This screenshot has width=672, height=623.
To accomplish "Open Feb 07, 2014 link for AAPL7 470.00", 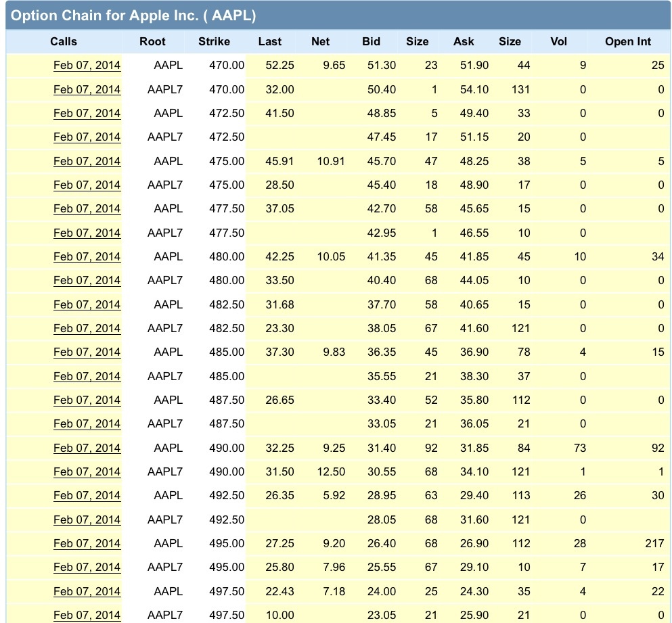I will [x=87, y=89].
